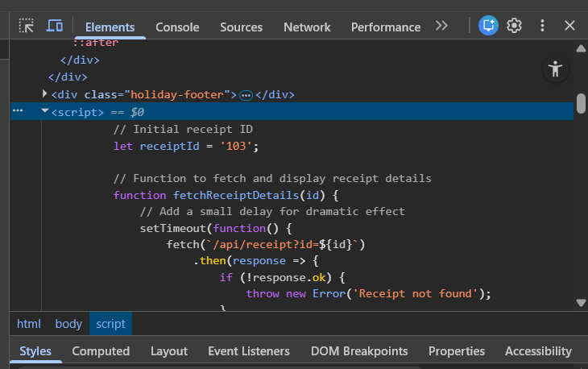
Task: Open the DOM Breakpoints pane tab
Action: pyautogui.click(x=359, y=351)
